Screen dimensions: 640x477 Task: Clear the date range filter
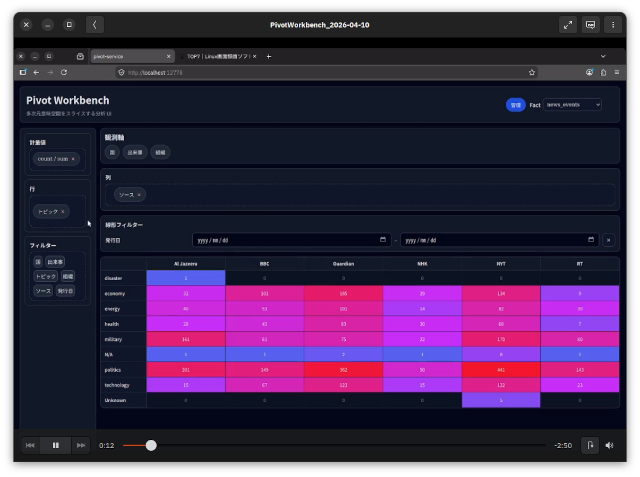coord(609,240)
